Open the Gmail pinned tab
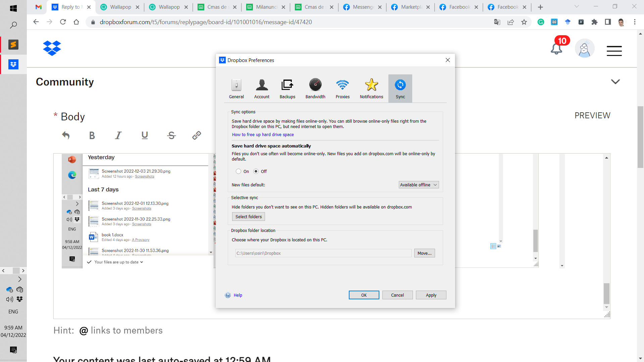644x362 pixels. [39, 7]
